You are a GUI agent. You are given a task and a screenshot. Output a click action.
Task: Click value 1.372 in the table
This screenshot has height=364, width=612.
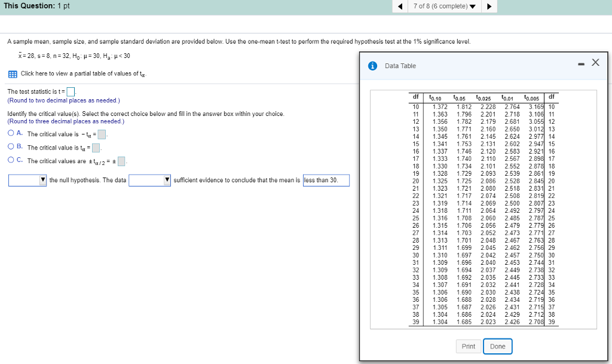tap(440, 107)
